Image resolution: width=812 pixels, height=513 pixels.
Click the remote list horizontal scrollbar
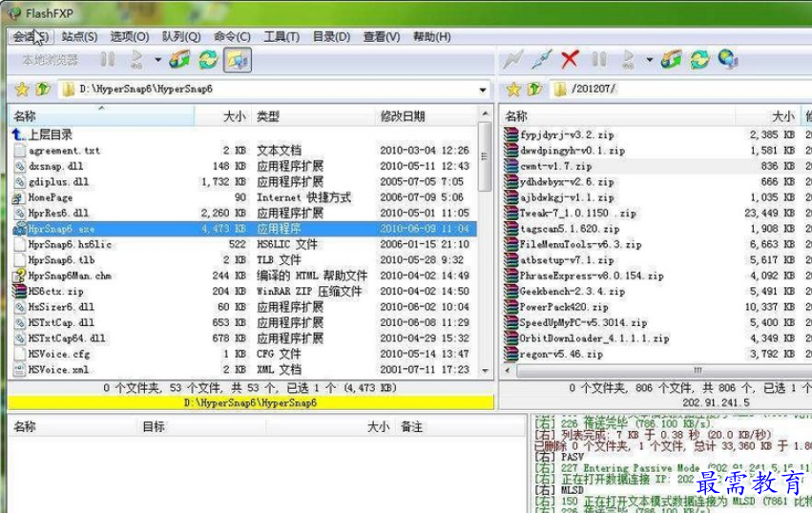663,371
